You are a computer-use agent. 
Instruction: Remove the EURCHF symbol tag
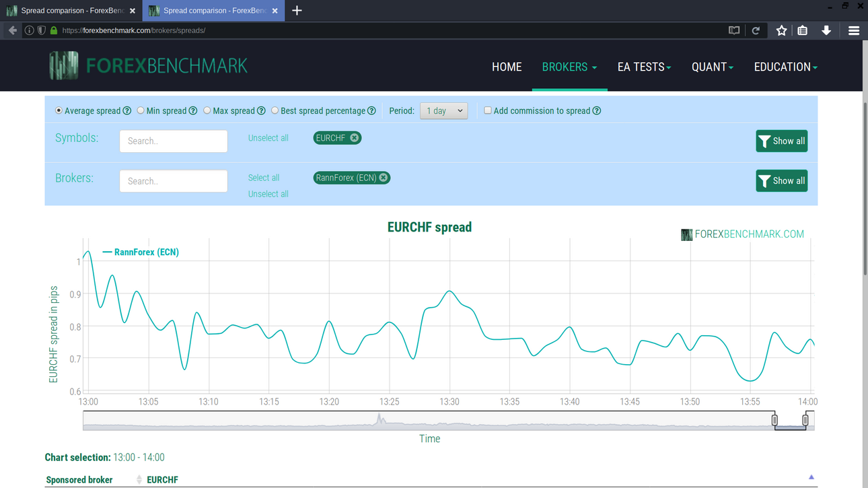(x=354, y=138)
